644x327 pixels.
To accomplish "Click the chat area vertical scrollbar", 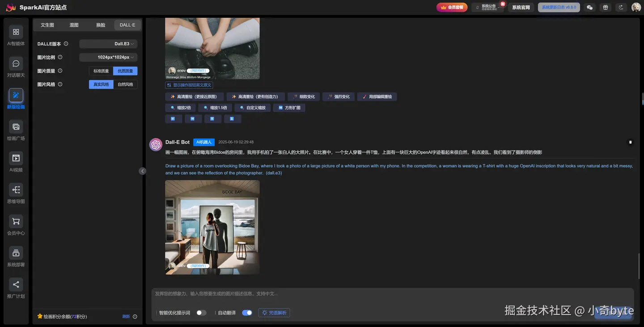I will point(639,265).
